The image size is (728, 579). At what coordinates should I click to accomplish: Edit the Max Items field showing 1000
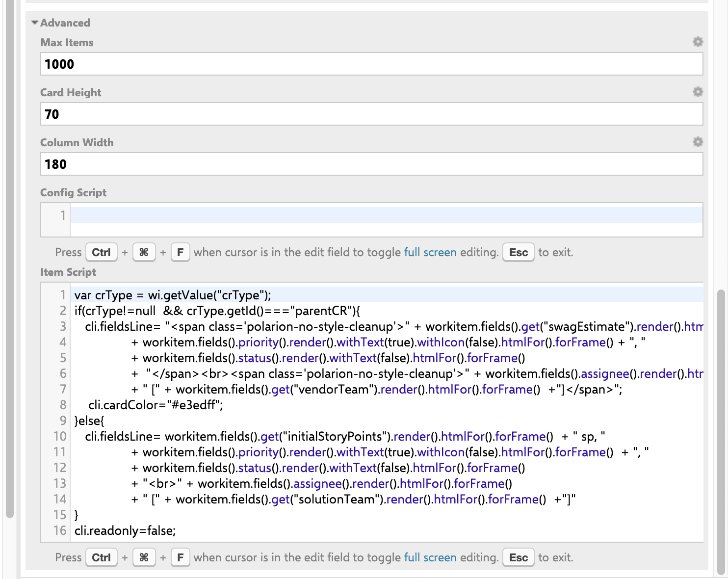point(371,64)
